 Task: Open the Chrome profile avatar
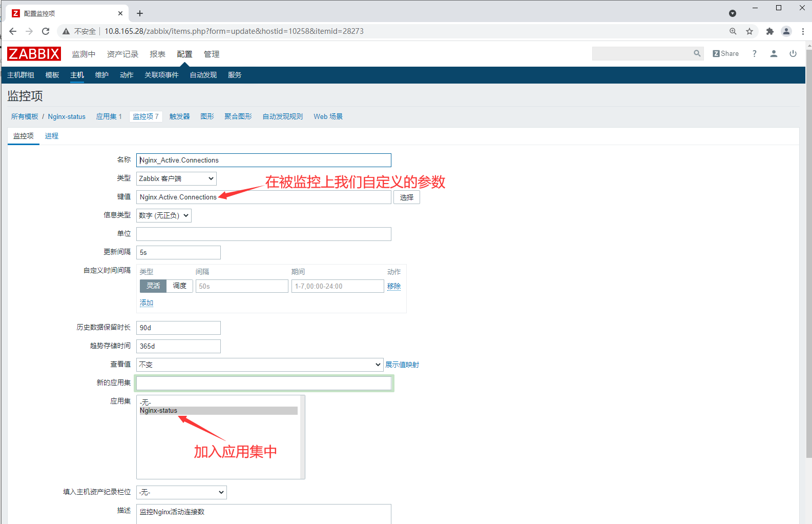pyautogui.click(x=786, y=31)
